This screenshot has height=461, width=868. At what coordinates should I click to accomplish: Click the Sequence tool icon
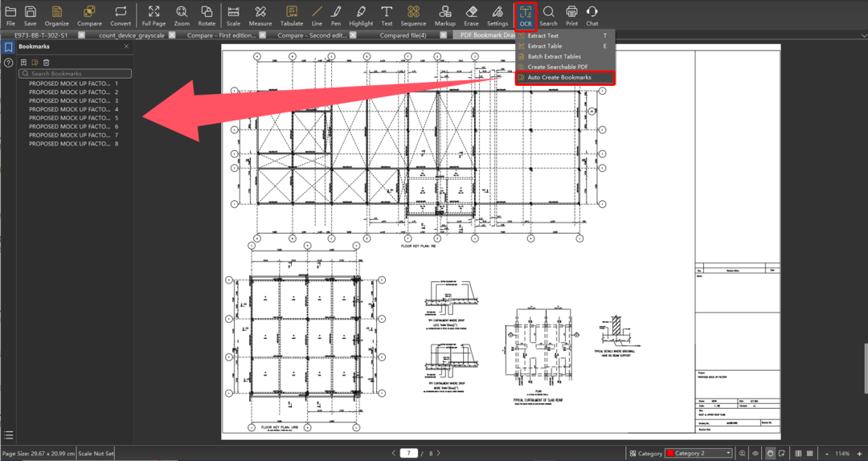coord(413,11)
